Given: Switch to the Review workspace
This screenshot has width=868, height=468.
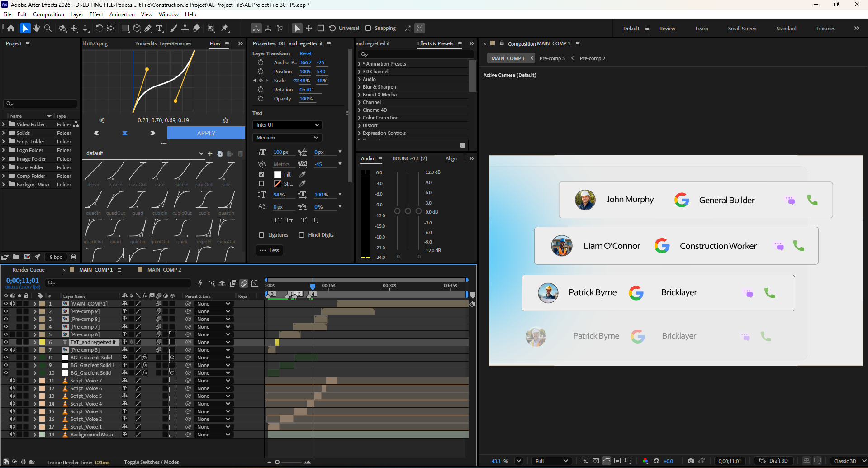Looking at the screenshot, I should coord(667,29).
